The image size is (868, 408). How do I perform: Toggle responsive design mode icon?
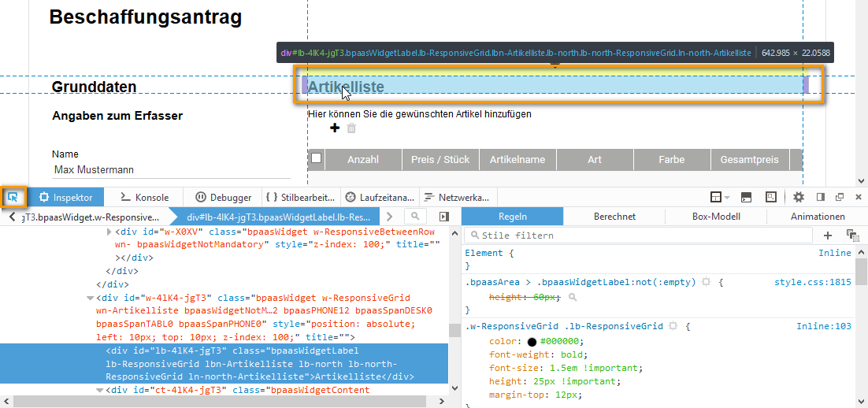771,197
